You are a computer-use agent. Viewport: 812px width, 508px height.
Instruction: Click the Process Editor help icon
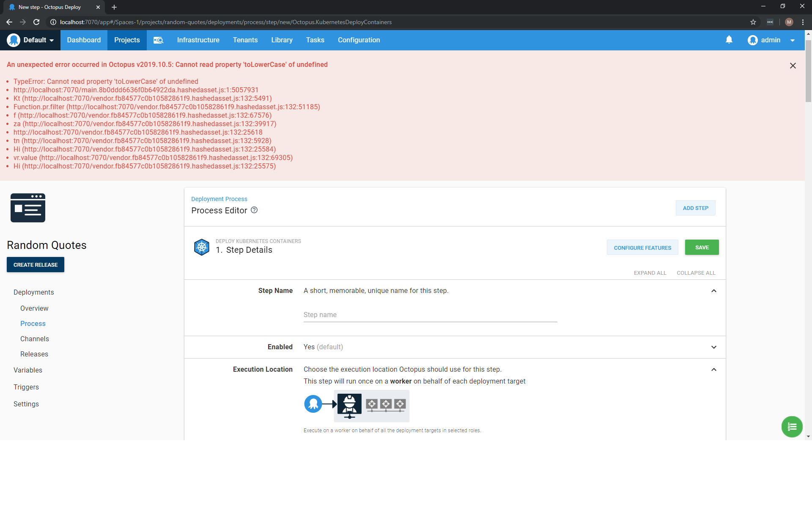point(254,210)
